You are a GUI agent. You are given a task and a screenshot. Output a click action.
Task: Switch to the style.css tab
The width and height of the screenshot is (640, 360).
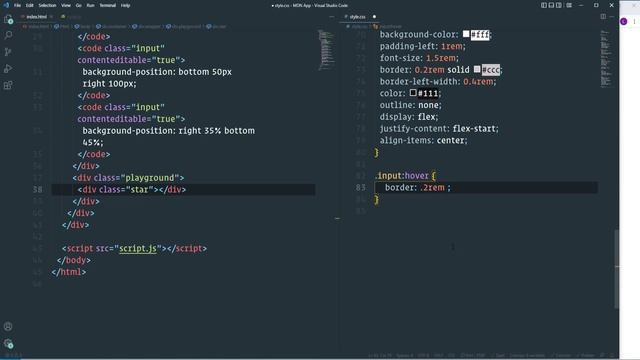click(358, 17)
